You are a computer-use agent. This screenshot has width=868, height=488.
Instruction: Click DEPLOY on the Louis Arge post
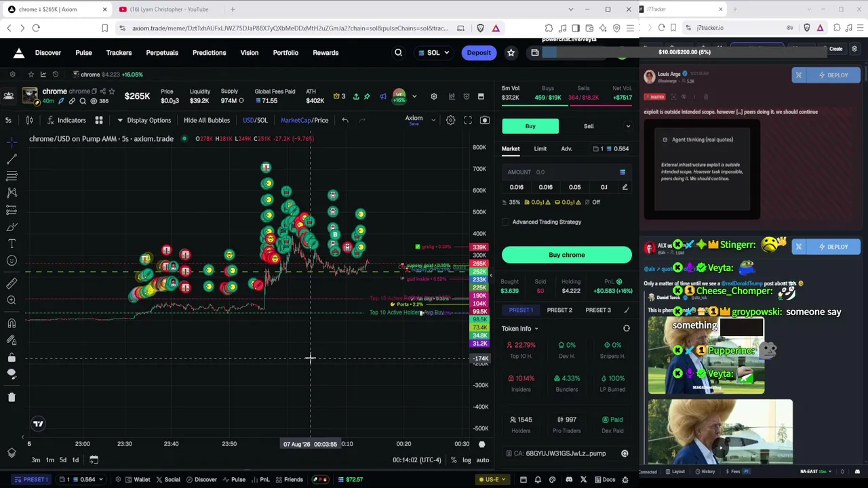point(833,75)
